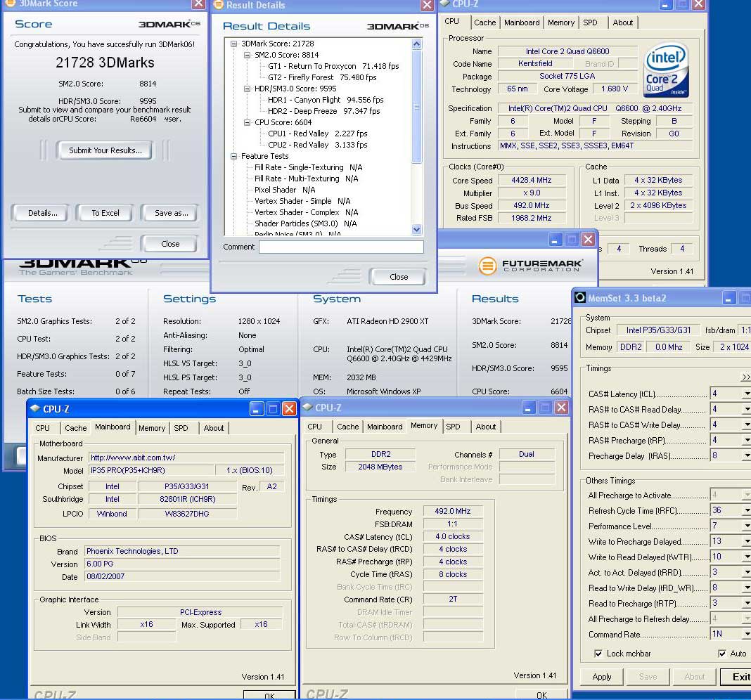Image resolution: width=751 pixels, height=700 pixels.
Task: Minimize the MemSet window
Action: (x=728, y=298)
